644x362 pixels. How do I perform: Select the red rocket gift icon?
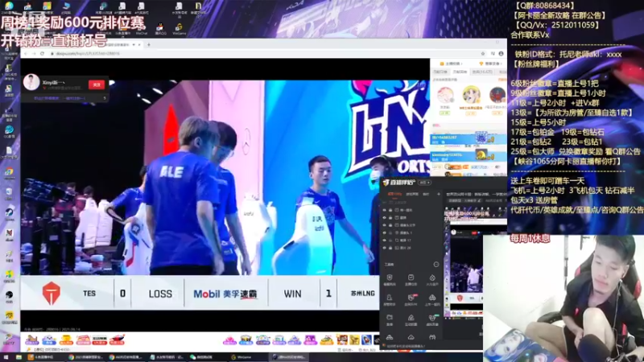click(117, 339)
